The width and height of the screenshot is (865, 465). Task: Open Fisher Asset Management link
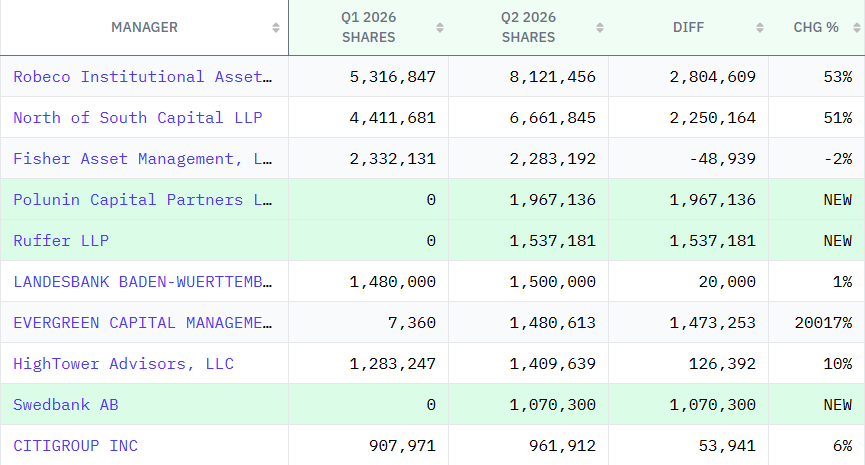tap(142, 159)
